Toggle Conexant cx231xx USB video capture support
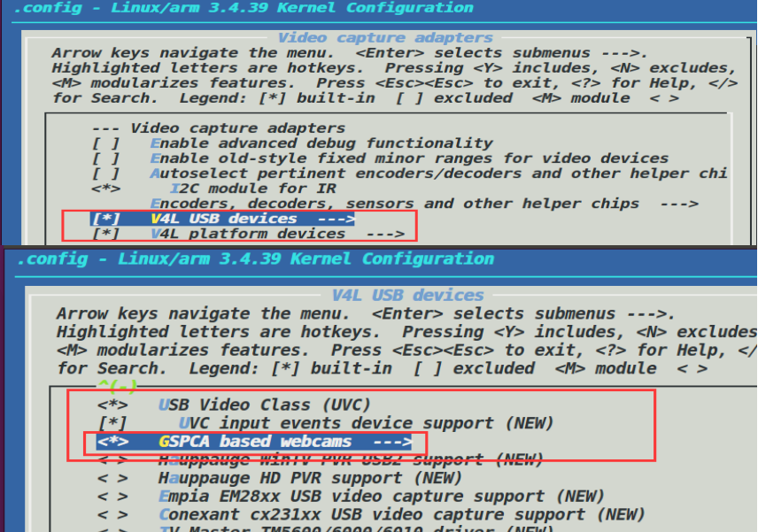The width and height of the screenshot is (758, 532). tap(371, 515)
